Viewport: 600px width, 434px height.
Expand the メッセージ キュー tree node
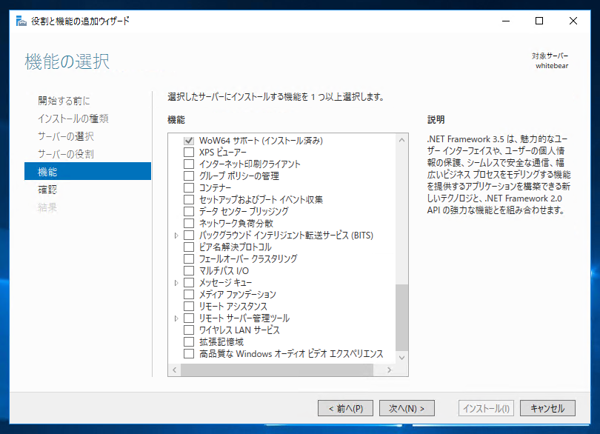pos(176,283)
